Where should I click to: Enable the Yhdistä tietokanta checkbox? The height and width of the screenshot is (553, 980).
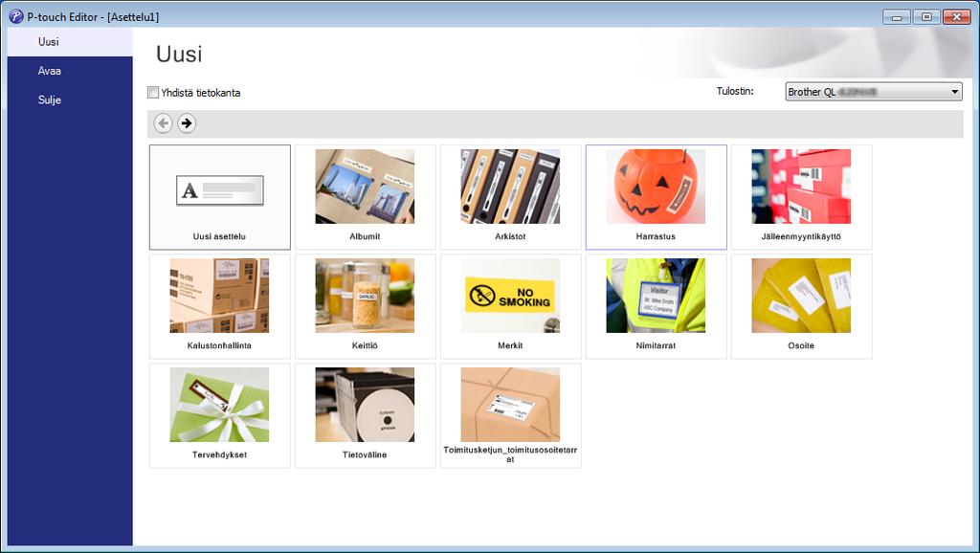point(153,93)
